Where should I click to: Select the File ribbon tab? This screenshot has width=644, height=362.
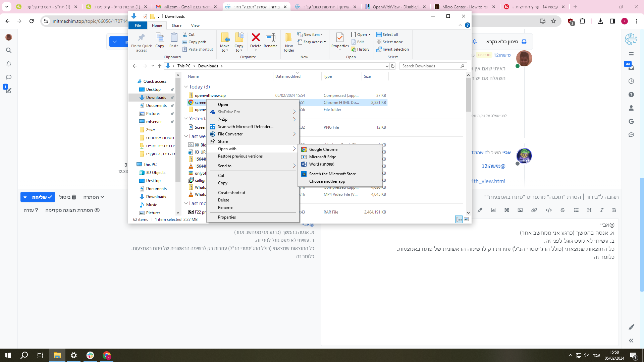138,25
